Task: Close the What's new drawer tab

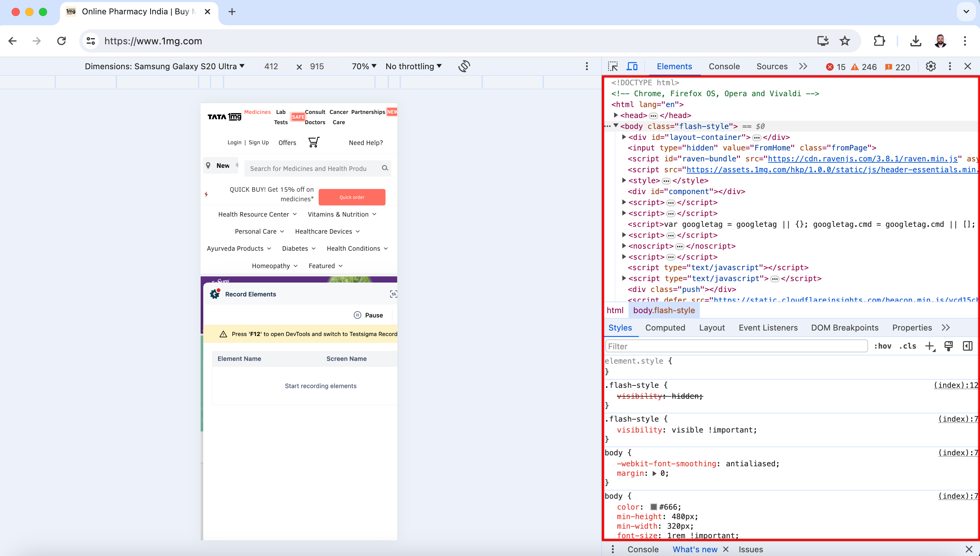Action: pos(726,549)
